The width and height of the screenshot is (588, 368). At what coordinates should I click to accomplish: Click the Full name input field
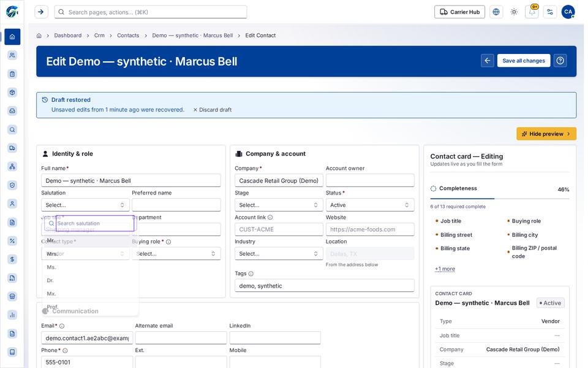pos(131,180)
